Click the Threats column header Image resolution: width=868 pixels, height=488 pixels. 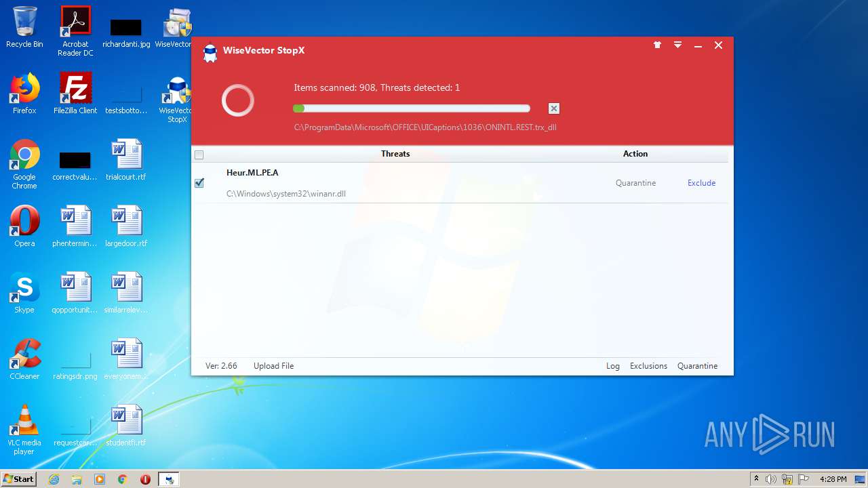(395, 154)
